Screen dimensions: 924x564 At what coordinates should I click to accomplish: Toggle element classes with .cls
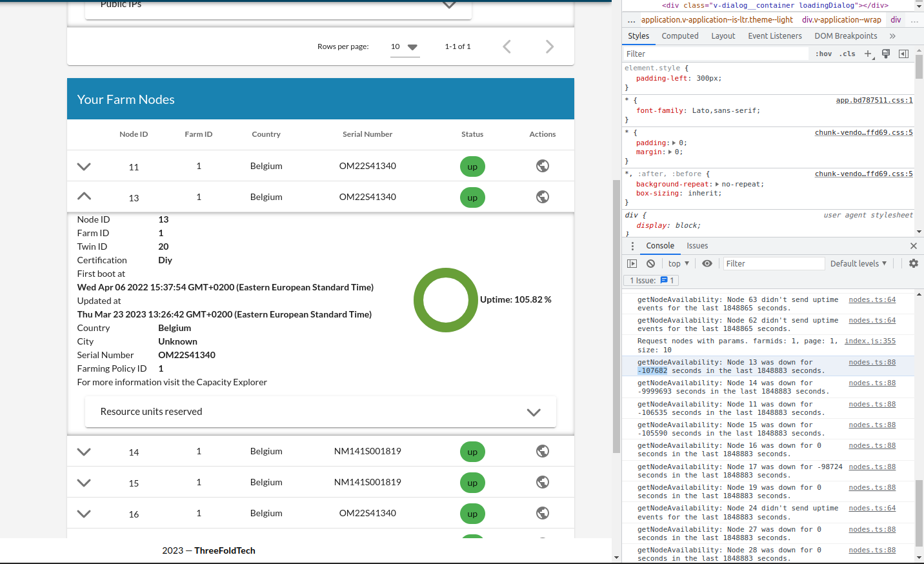[x=847, y=54]
